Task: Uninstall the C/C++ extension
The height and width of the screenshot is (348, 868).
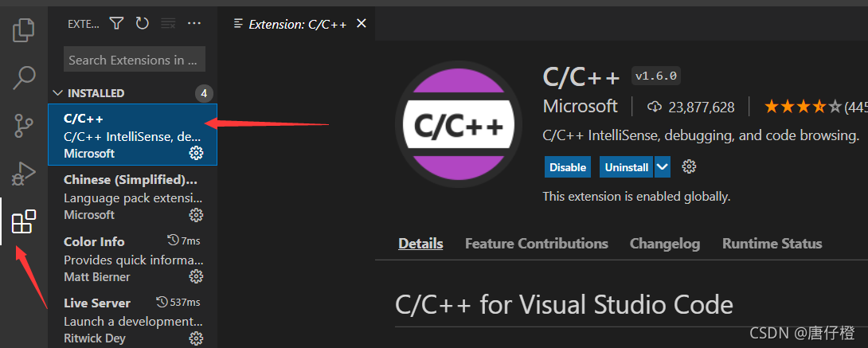Action: click(x=626, y=167)
